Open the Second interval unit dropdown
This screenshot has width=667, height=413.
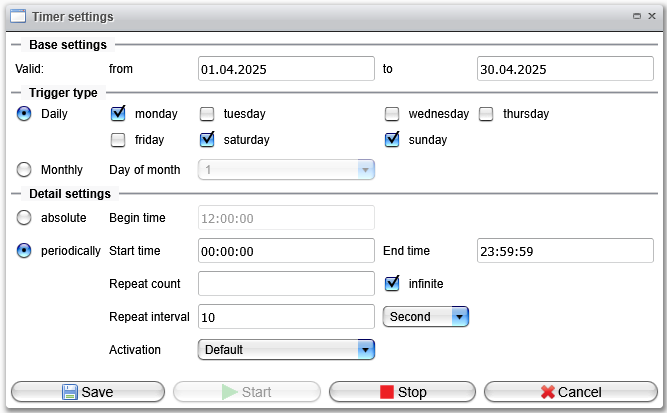426,316
